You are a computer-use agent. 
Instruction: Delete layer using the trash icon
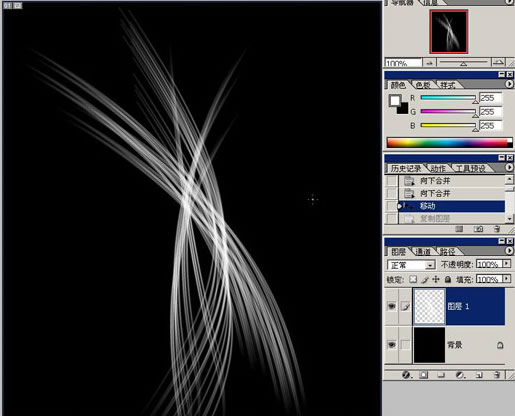pyautogui.click(x=497, y=375)
